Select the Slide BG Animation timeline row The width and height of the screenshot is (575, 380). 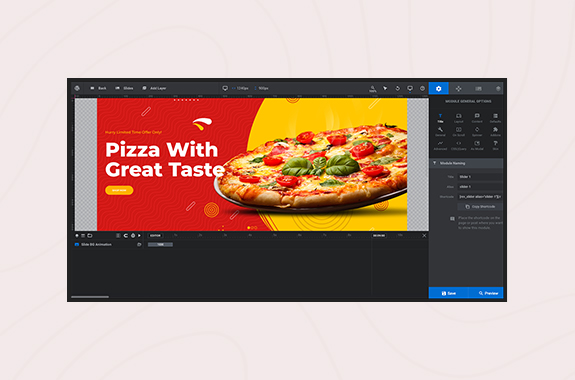pyautogui.click(x=108, y=244)
